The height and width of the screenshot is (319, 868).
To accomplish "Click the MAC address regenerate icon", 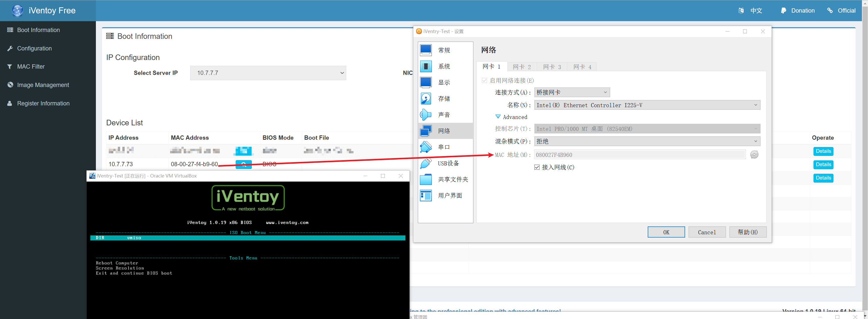I will pos(754,154).
